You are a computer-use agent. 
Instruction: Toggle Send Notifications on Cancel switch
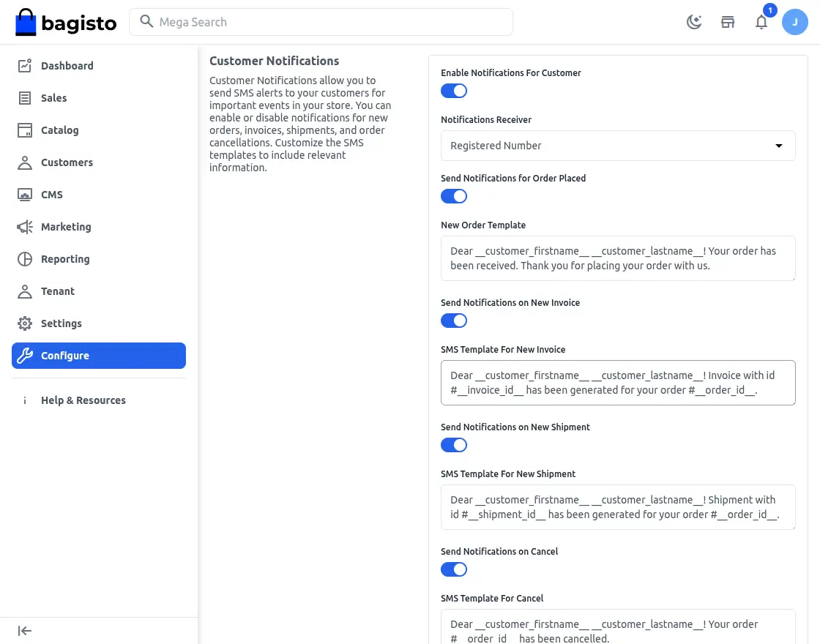(453, 570)
